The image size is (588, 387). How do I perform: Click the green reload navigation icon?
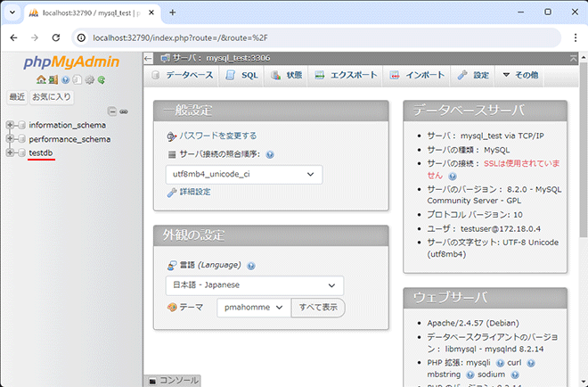[x=102, y=79]
